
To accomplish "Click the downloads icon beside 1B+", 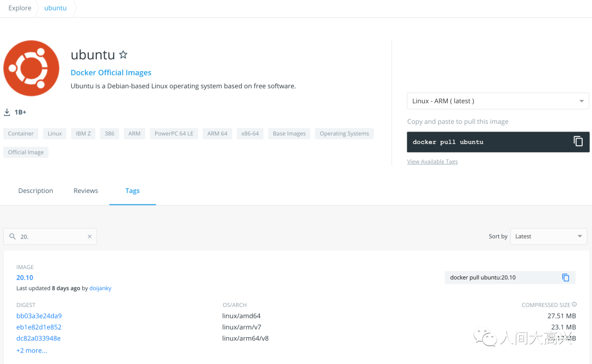I will (x=7, y=112).
